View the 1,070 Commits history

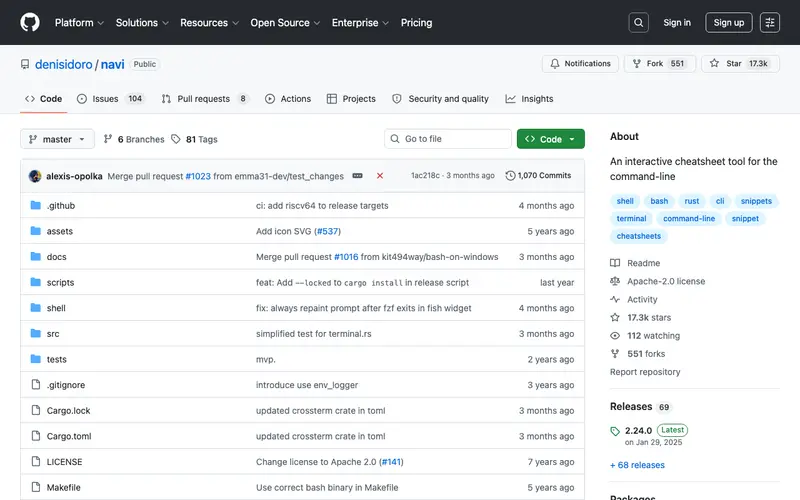538,176
